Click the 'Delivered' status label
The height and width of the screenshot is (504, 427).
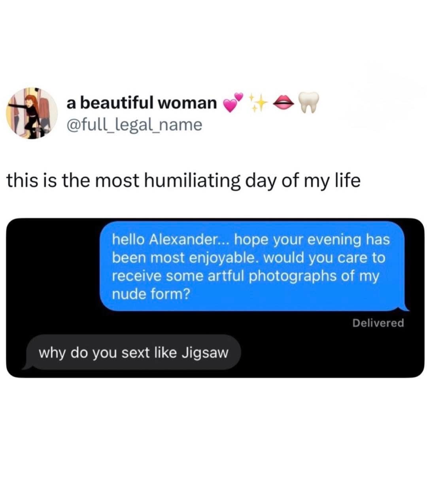pos(378,323)
